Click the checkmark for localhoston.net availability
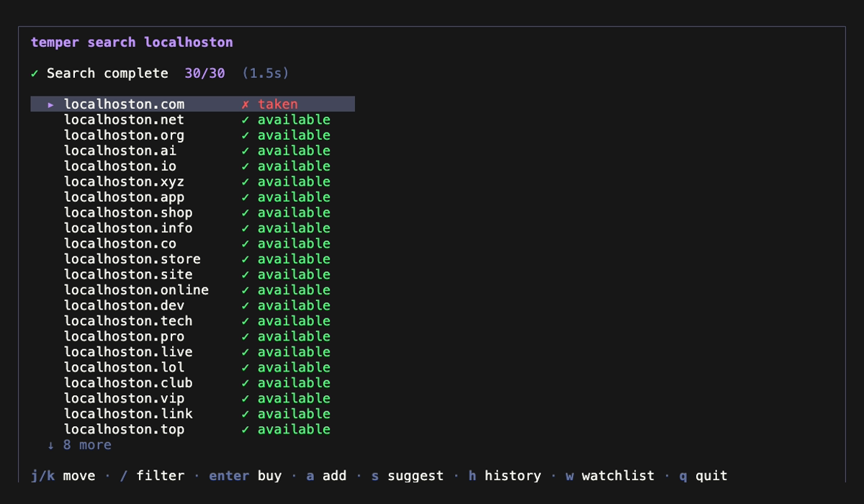 click(246, 120)
